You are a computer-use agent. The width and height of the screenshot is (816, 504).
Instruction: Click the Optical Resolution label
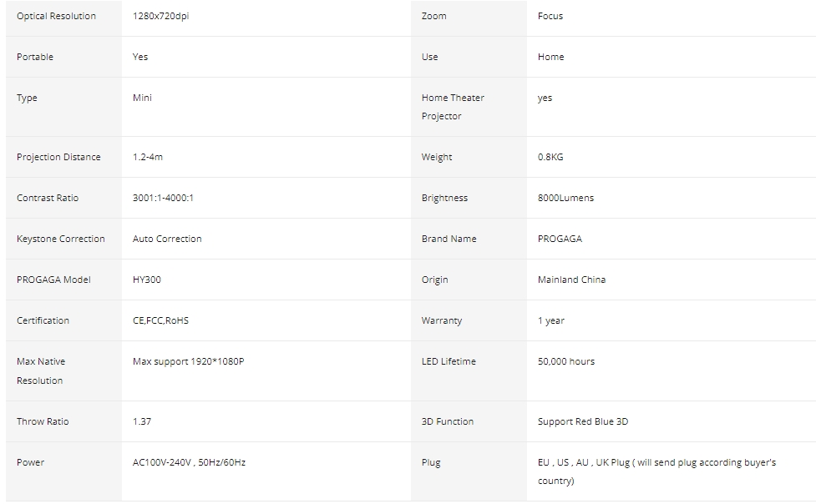click(56, 16)
